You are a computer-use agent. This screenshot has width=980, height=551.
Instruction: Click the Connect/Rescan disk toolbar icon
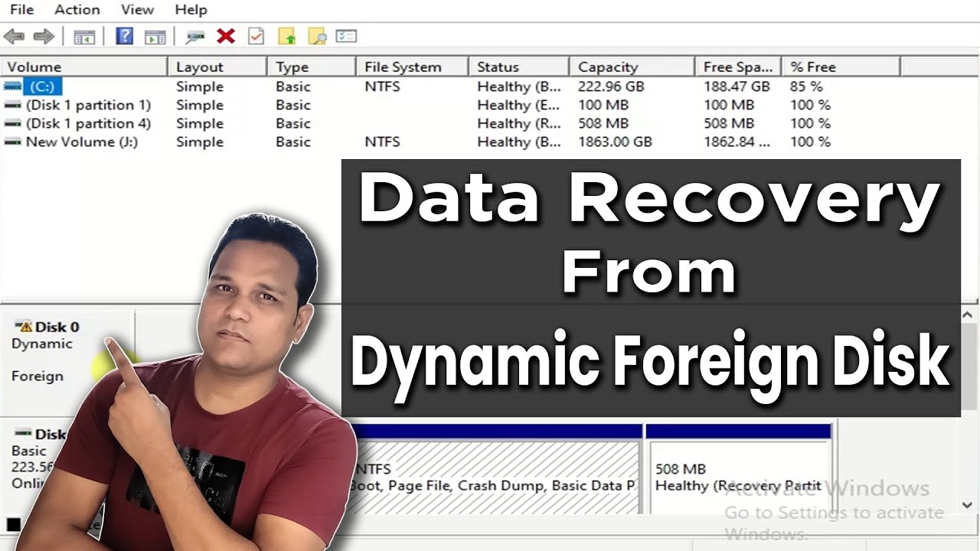(x=196, y=36)
